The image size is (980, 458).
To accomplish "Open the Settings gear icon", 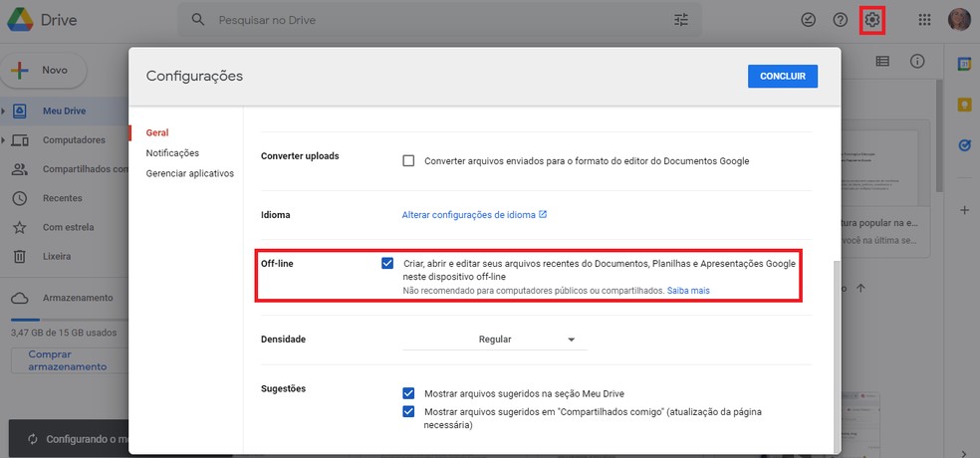I will point(871,20).
